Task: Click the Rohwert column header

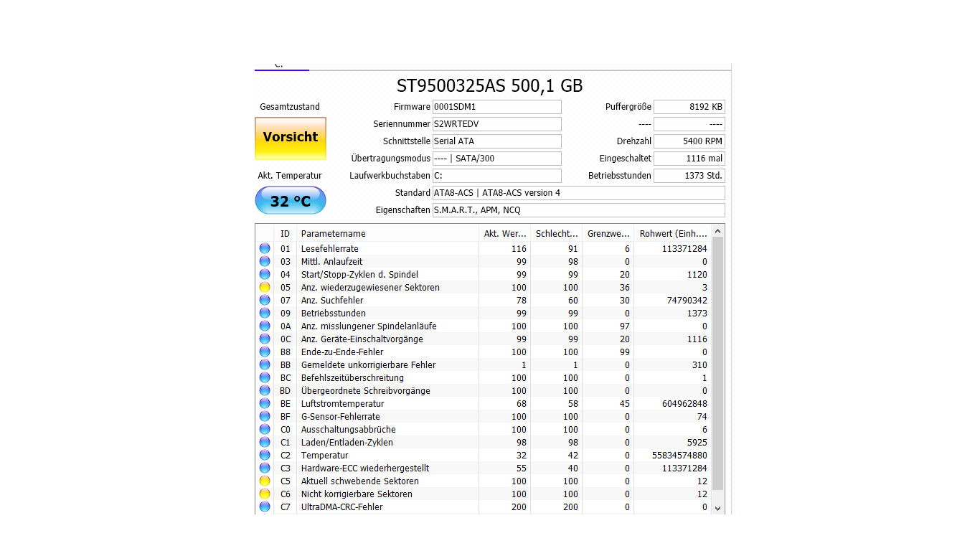Action: [x=673, y=234]
